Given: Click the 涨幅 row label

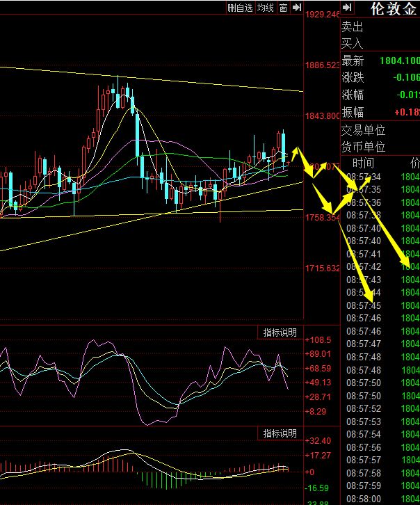Looking at the screenshot, I should 353,95.
